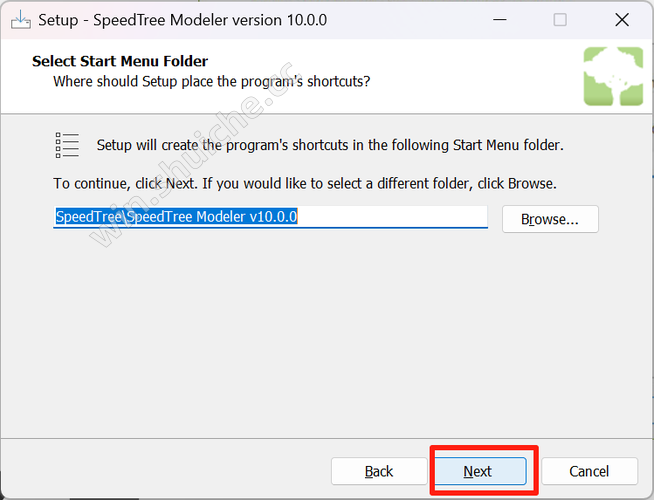Close the SpeedTree Modeler Setup window
Image resolution: width=654 pixels, height=500 pixels.
[x=622, y=20]
